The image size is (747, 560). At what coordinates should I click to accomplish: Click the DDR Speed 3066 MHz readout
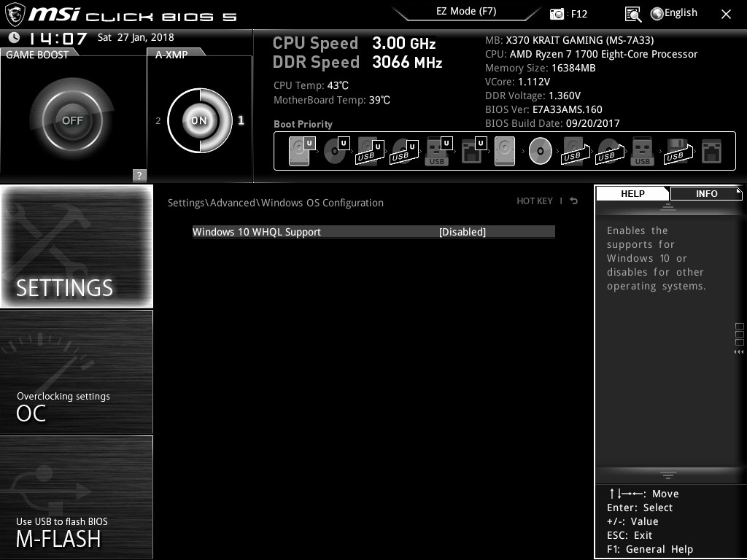pos(357,63)
